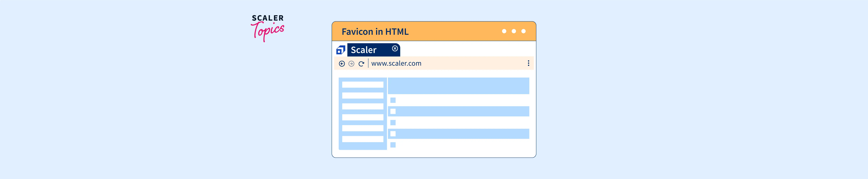868x179 pixels.
Task: Click the second highlighted blue list row
Action: tap(462, 134)
